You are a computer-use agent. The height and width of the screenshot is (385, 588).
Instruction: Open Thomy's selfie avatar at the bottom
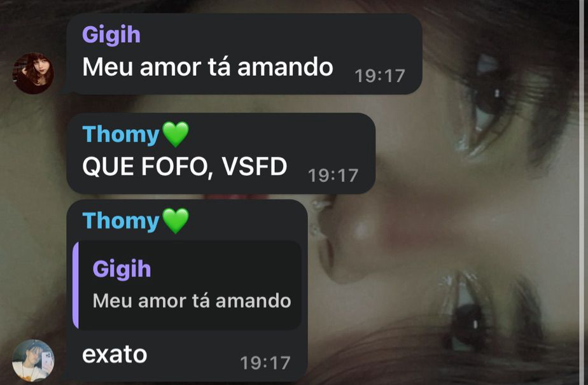(x=33, y=361)
